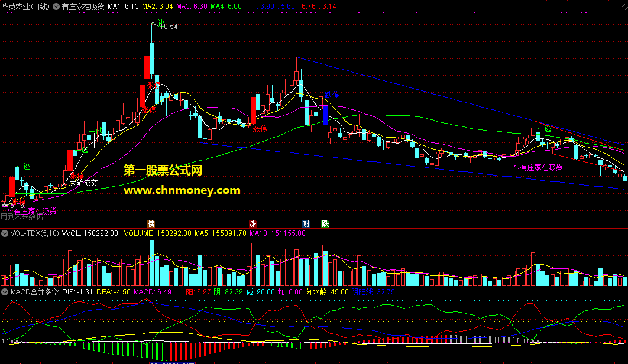Select the yellow 分水岭: 45.00 value
628x364 pixels.
point(327,292)
